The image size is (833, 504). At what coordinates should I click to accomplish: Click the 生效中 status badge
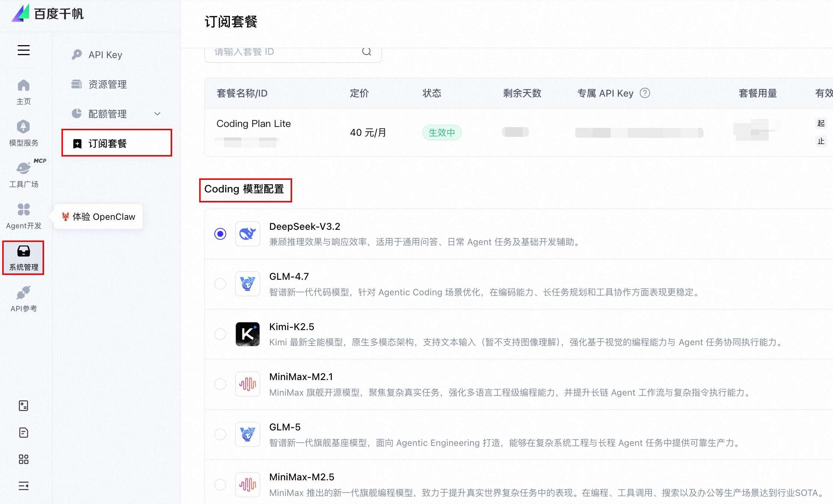[442, 132]
